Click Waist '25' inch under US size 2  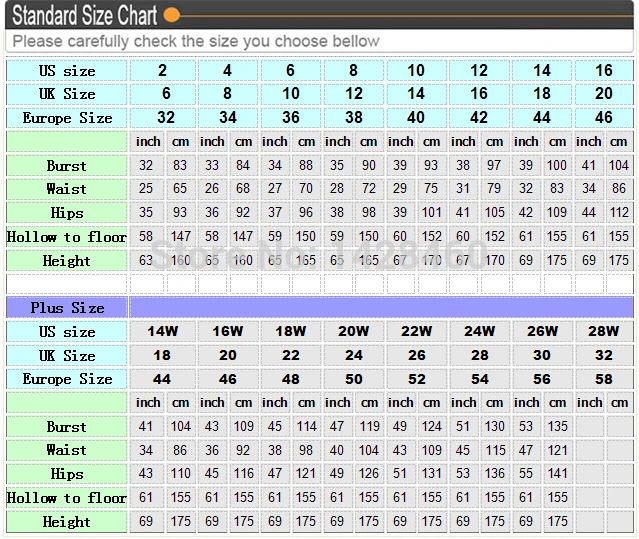coord(146,188)
